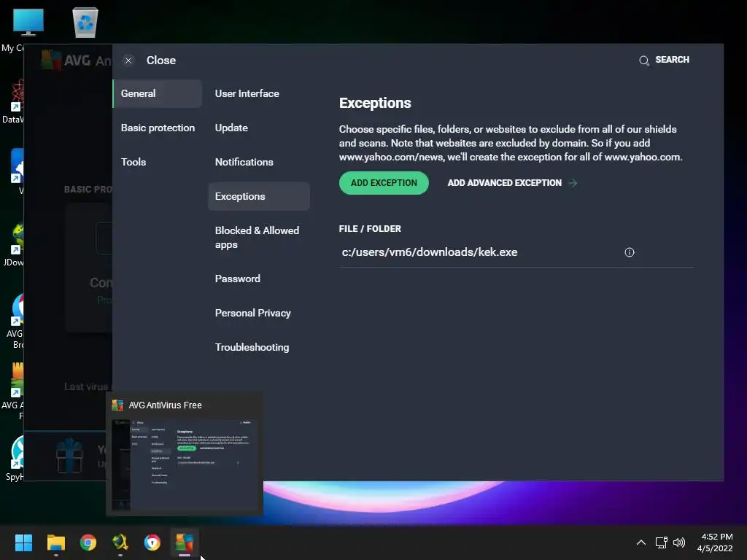Open Windows Start menu
The width and height of the screenshot is (747, 560).
coord(23,542)
